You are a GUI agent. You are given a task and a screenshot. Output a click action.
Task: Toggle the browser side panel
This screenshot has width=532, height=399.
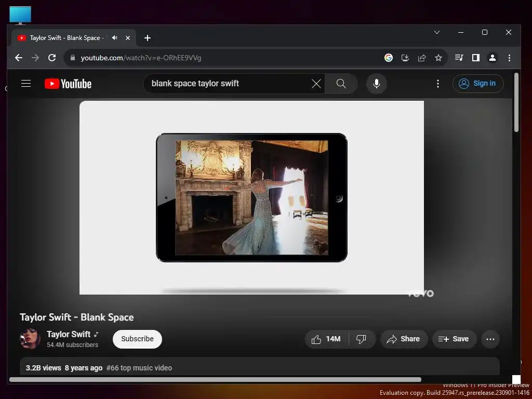tap(476, 58)
